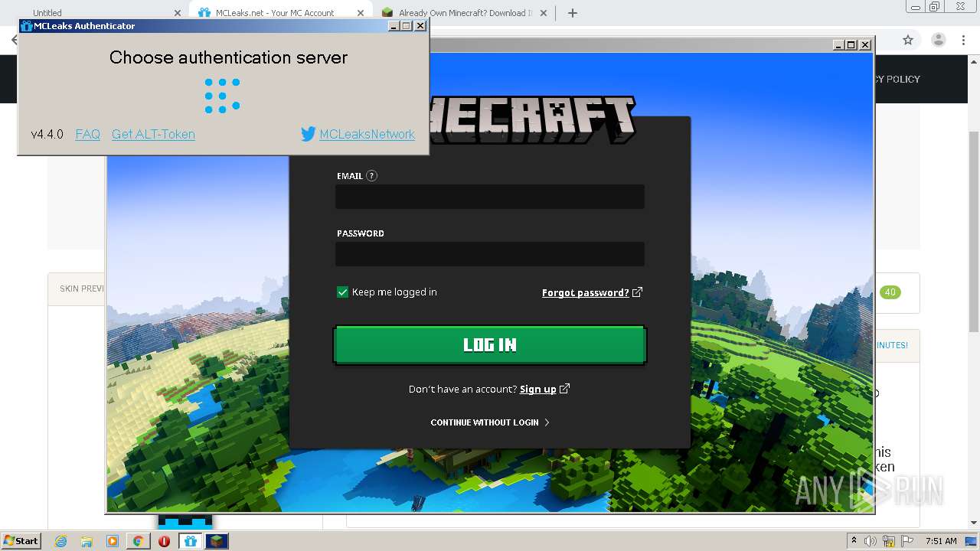Focus the PASSWORD input field
This screenshot has height=551, width=980.
490,254
